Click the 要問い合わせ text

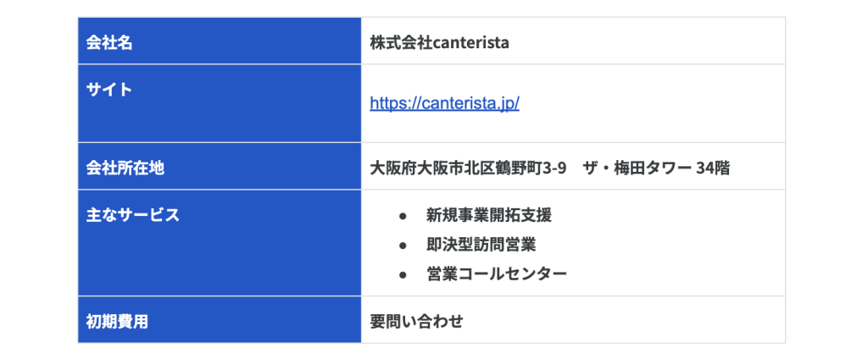point(416,321)
